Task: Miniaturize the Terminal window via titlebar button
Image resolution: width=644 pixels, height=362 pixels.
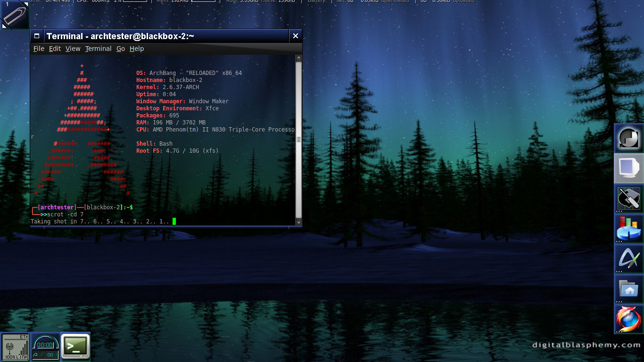Action: [x=37, y=36]
